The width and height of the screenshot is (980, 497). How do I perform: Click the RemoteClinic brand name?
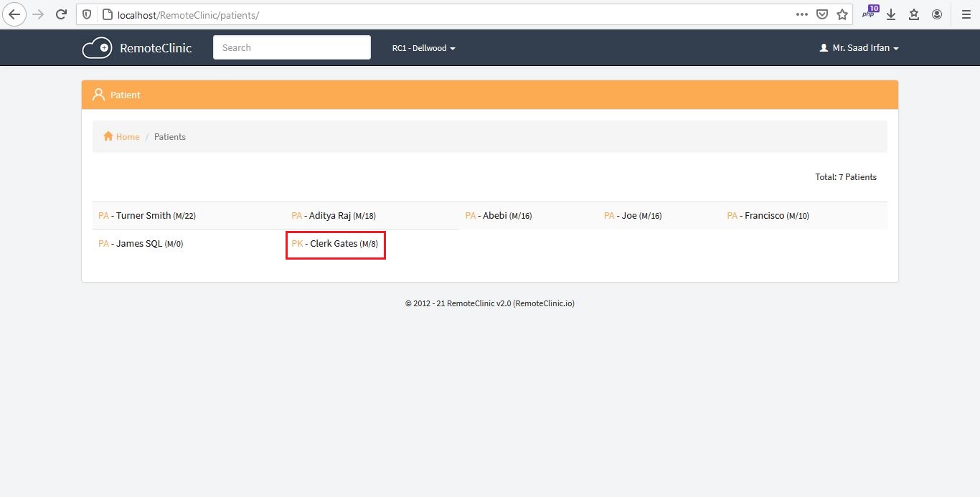(156, 48)
